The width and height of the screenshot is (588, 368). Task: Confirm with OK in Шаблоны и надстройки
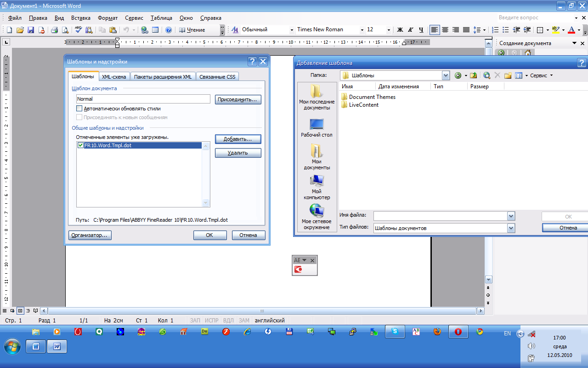[x=209, y=235]
